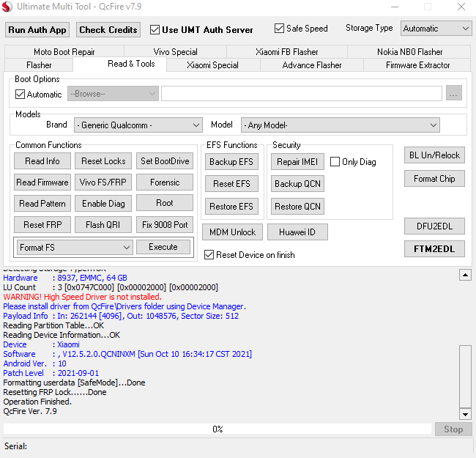Open the Nokia NB0 Flasher tab

[x=409, y=51]
